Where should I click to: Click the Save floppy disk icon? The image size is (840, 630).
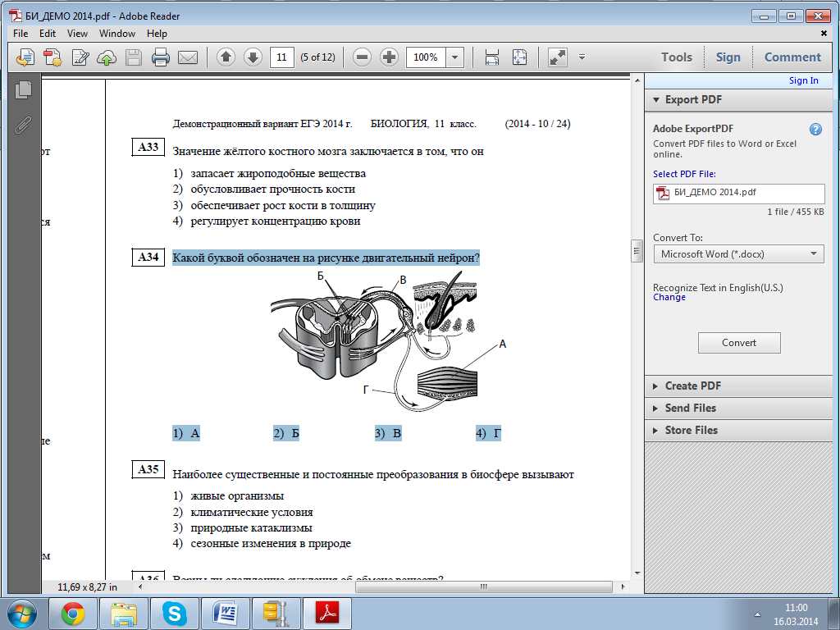tap(134, 57)
